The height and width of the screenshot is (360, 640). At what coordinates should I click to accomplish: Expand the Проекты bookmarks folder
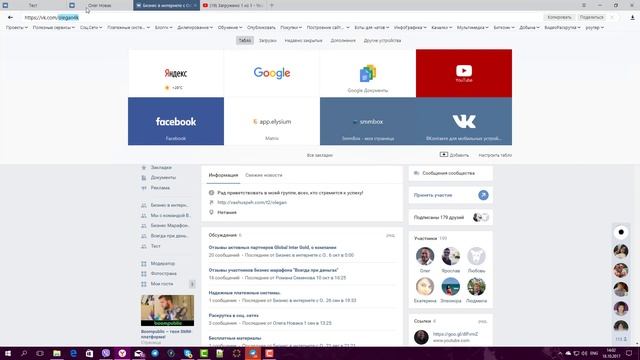pyautogui.click(x=17, y=27)
